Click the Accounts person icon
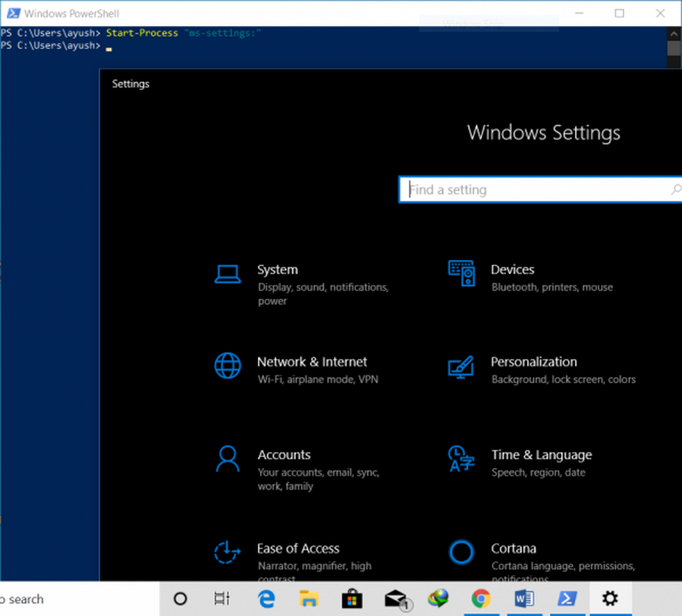Viewport: 682px width, 616px height. (227, 459)
